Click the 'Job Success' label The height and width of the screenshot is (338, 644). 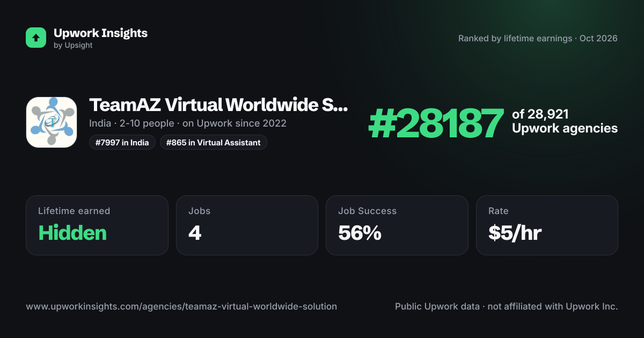coord(367,211)
